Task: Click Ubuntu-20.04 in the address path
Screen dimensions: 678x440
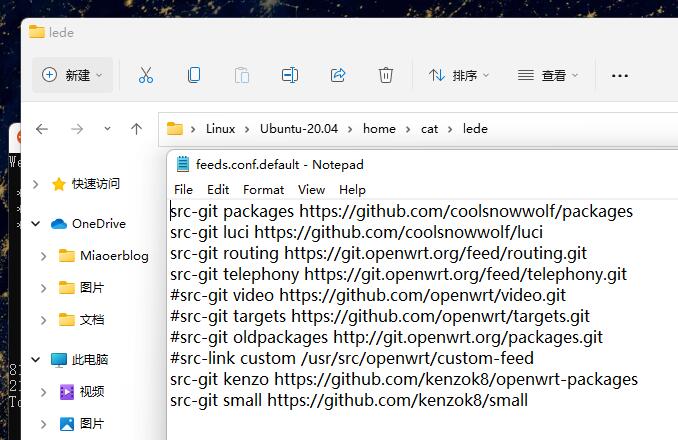Action: [299, 129]
